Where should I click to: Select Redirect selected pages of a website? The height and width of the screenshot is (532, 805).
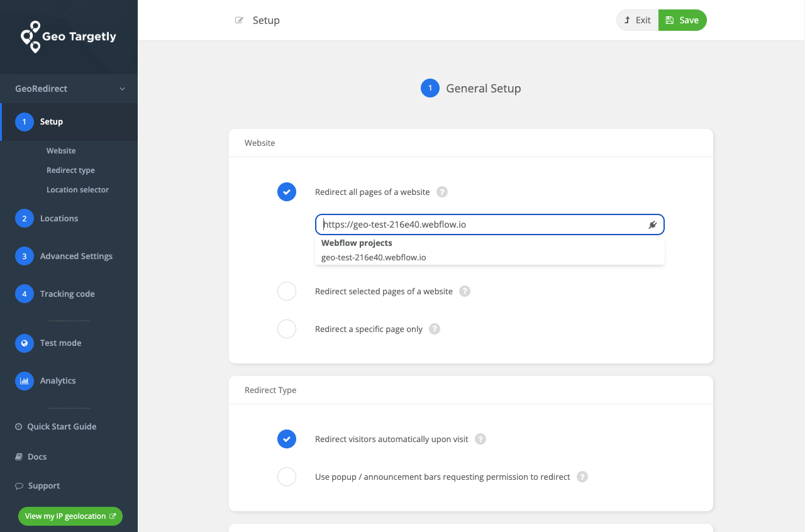(287, 291)
